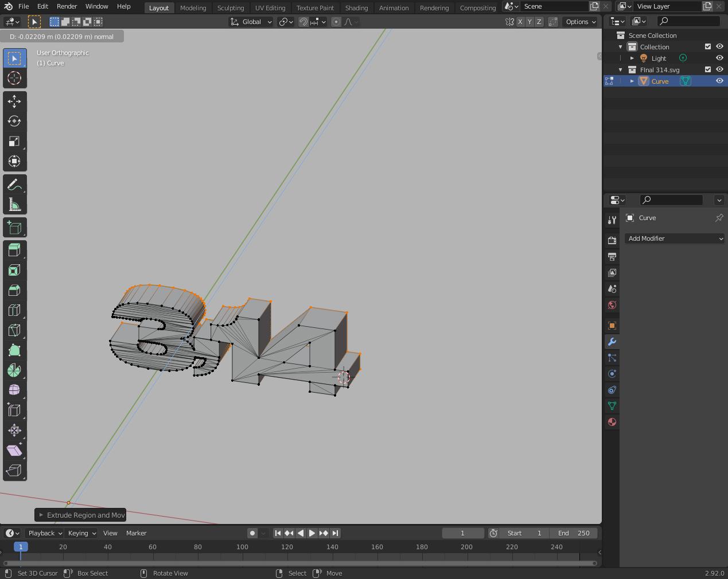The width and height of the screenshot is (728, 579).
Task: Toggle snapping magnet
Action: (303, 22)
